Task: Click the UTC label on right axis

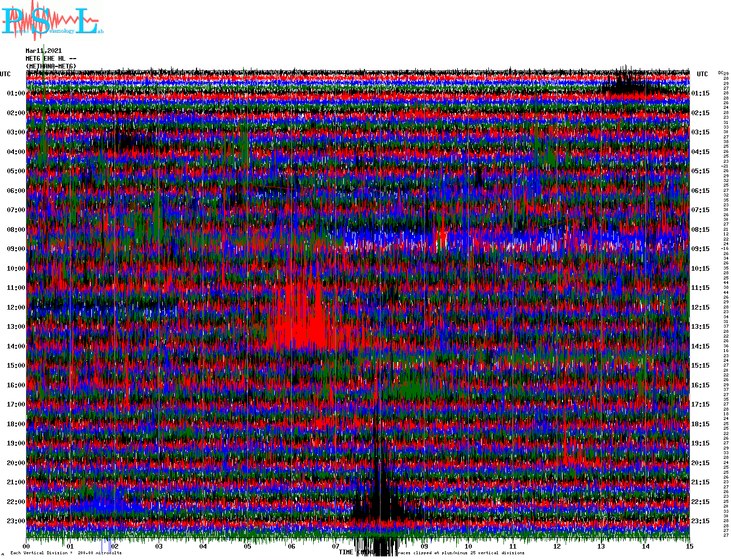Action: 702,74
